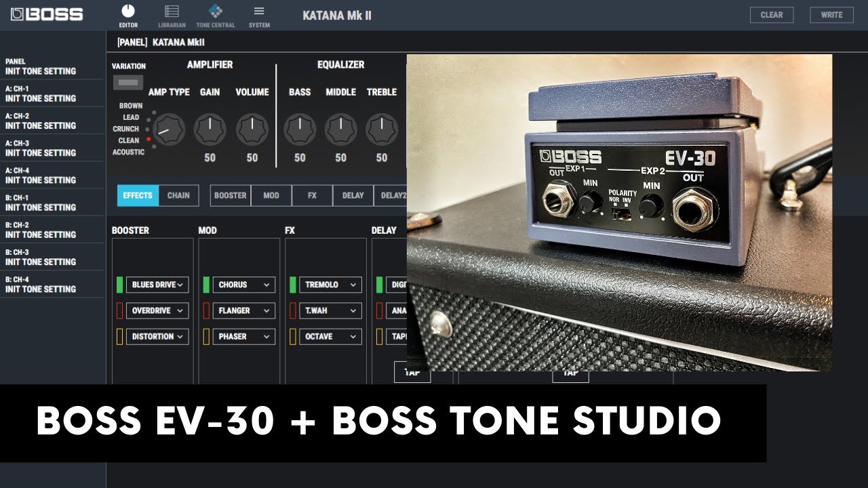
Task: Open the PHASER mod dropdown
Action: [x=244, y=336]
